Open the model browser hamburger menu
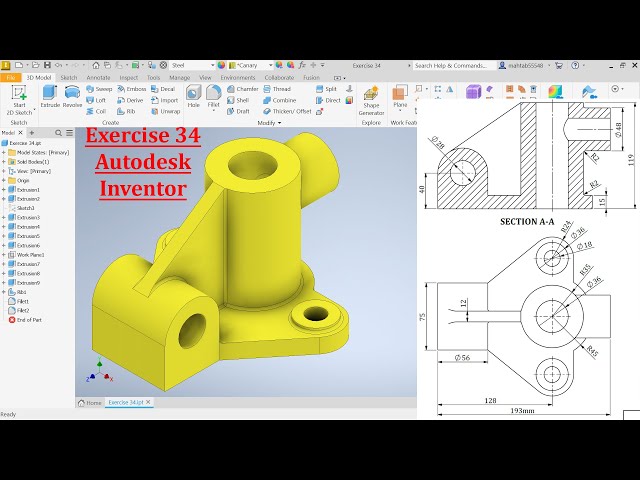Image resolution: width=640 pixels, height=480 pixels. (70, 133)
